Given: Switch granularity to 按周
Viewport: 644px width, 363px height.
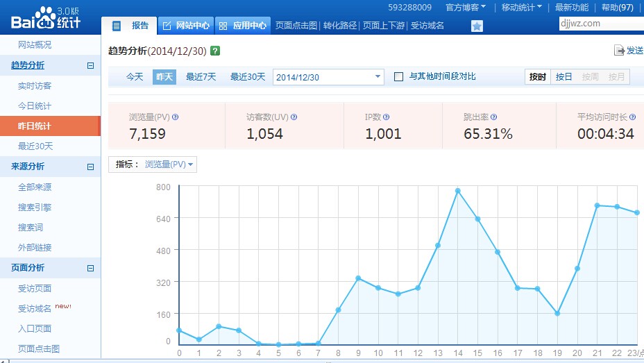Looking at the screenshot, I should [x=590, y=77].
